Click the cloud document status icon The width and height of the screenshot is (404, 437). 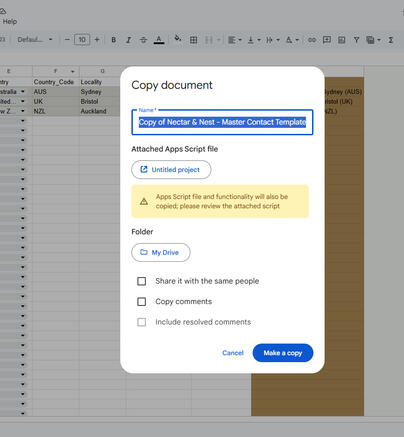(3, 11)
